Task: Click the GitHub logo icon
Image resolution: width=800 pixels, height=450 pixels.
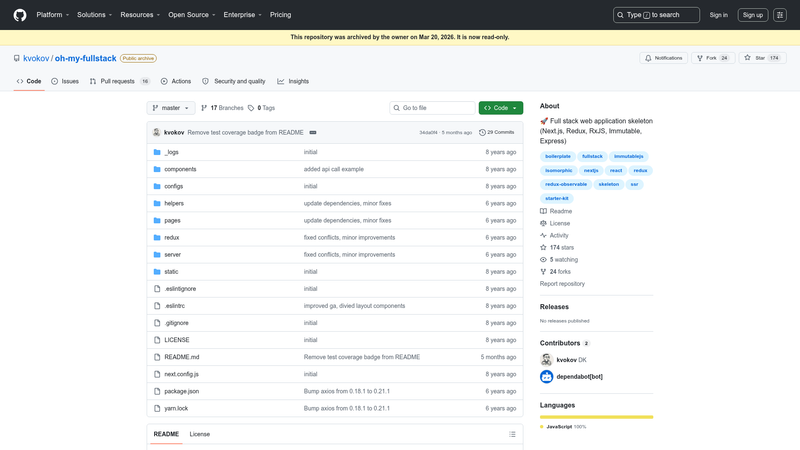Action: click(x=20, y=15)
